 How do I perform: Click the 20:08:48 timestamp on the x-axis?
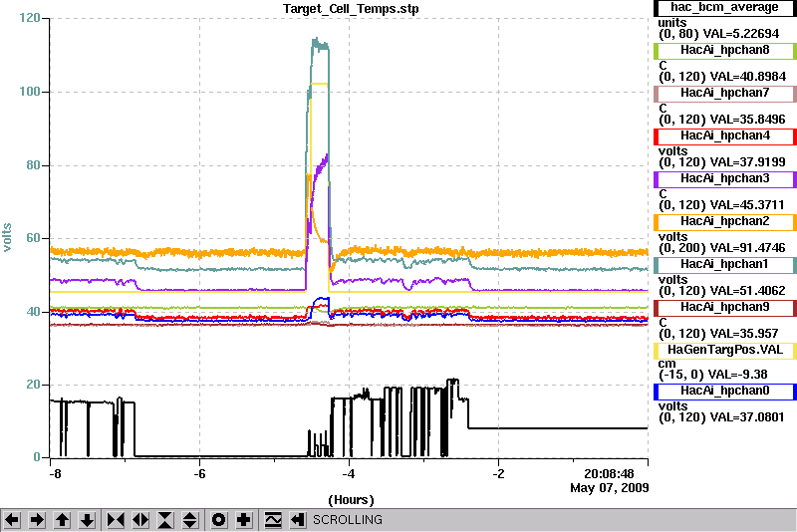609,474
